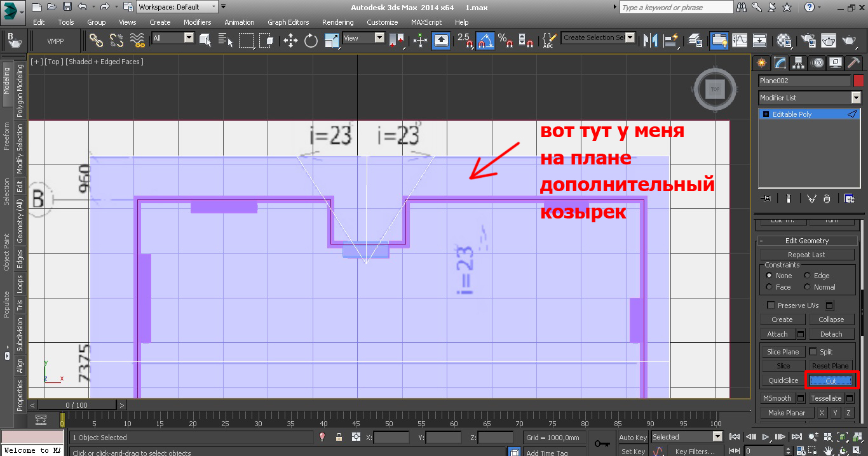Open the Modifiers menu

(x=197, y=22)
